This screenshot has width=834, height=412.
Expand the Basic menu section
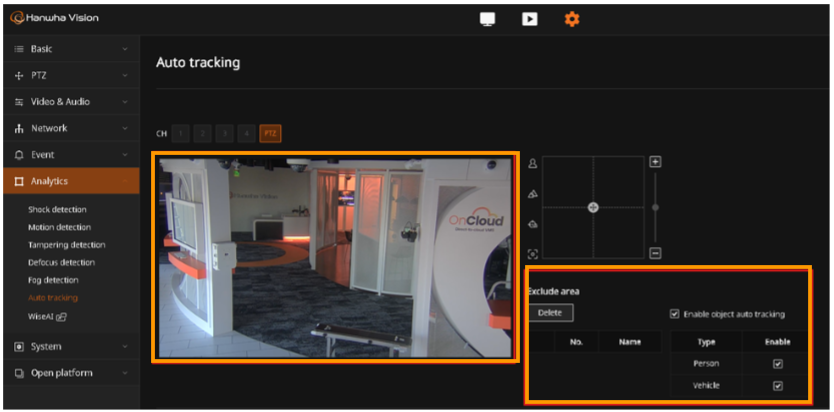70,49
